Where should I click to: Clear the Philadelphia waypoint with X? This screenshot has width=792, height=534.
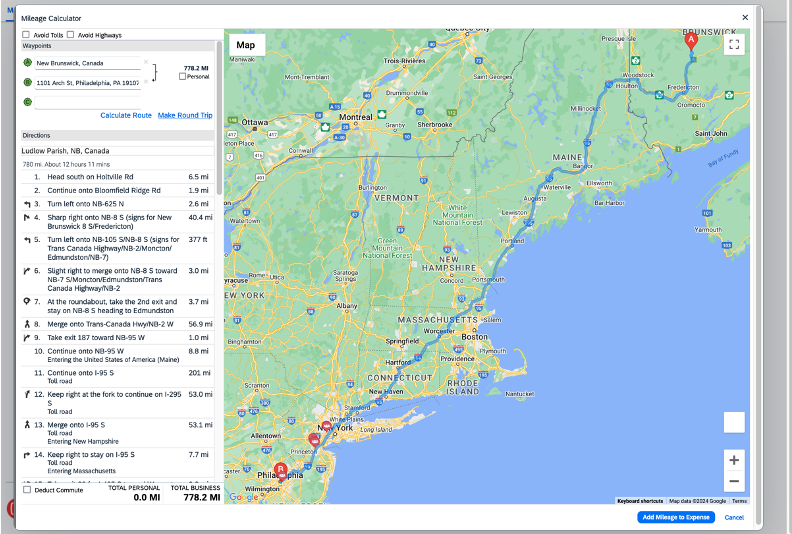146,81
